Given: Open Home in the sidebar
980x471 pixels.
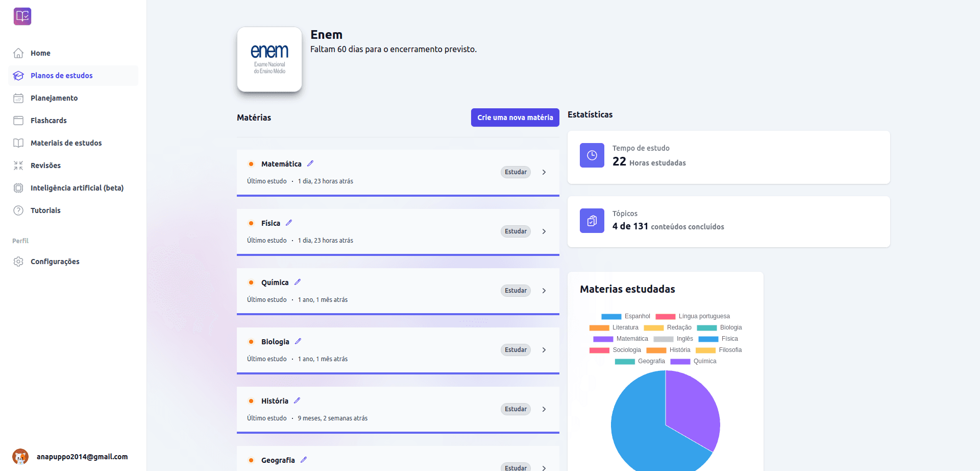Looking at the screenshot, I should pos(73,53).
